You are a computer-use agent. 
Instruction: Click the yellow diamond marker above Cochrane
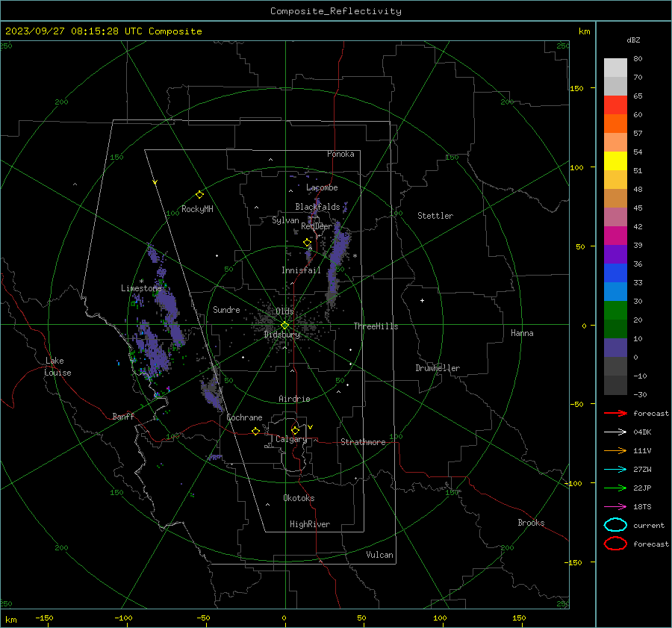point(255,431)
